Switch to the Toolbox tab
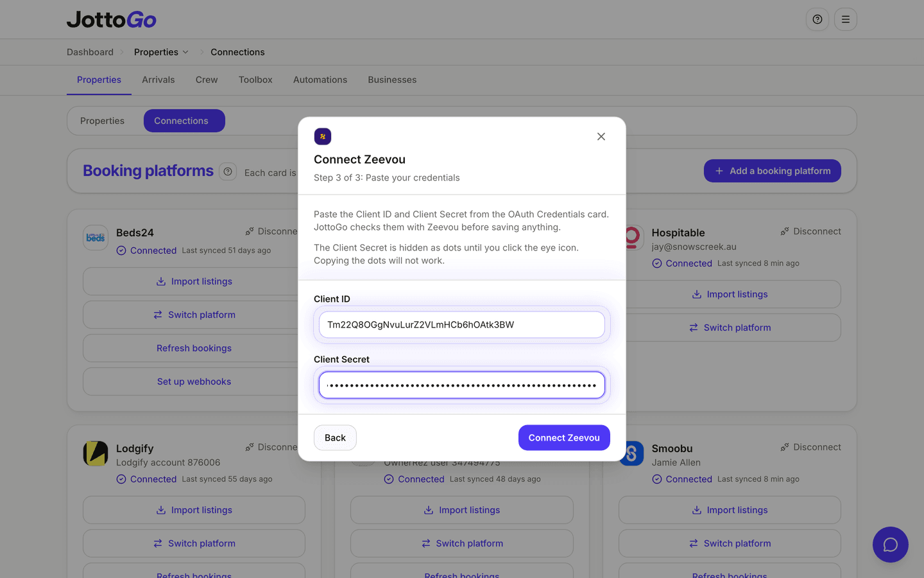 [x=255, y=80]
